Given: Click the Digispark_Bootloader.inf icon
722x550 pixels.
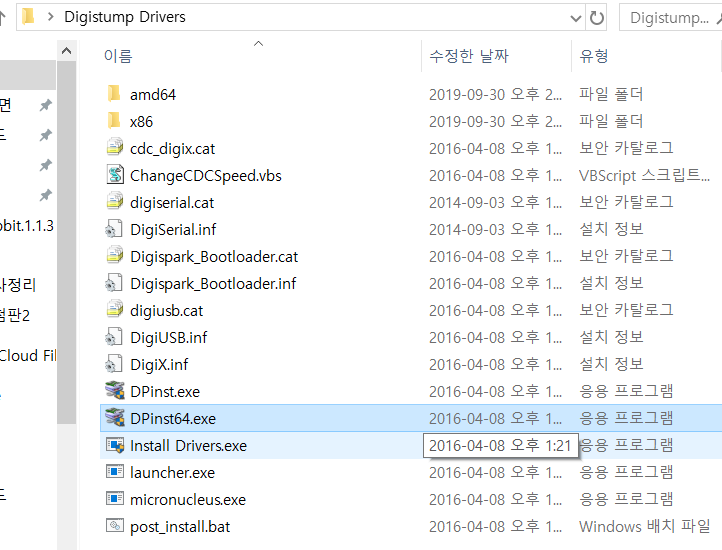Looking at the screenshot, I should coord(114,283).
